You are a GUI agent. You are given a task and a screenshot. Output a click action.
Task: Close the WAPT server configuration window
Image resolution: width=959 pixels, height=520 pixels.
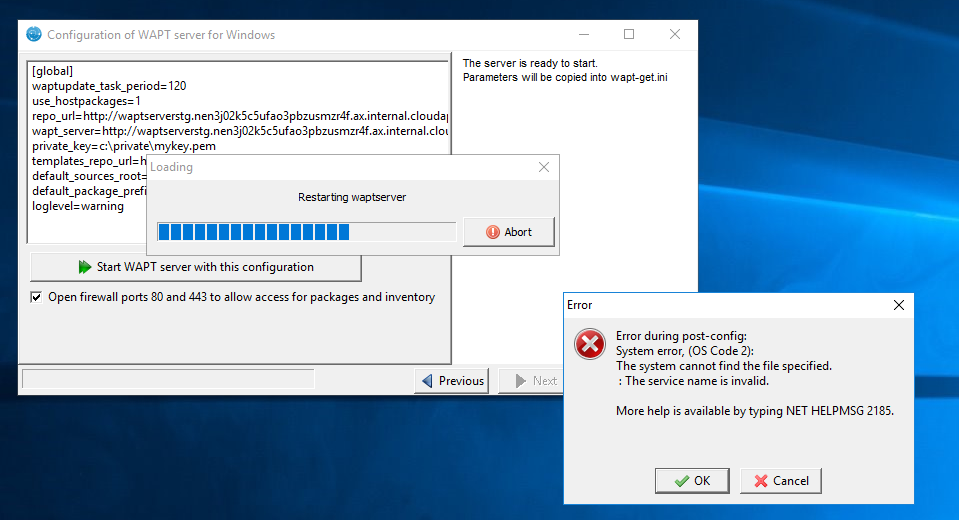coord(675,35)
